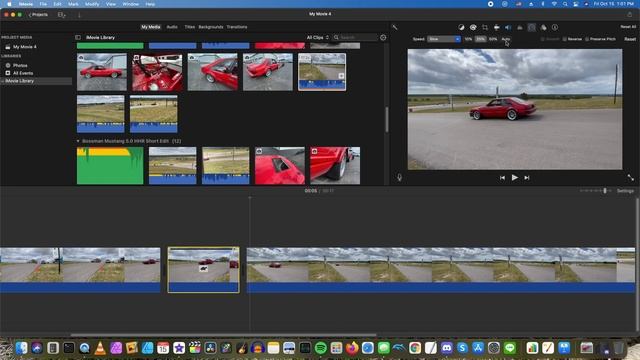Viewport: 640px width, 360px height.
Task: Select the Cropping tool
Action: pos(485,27)
